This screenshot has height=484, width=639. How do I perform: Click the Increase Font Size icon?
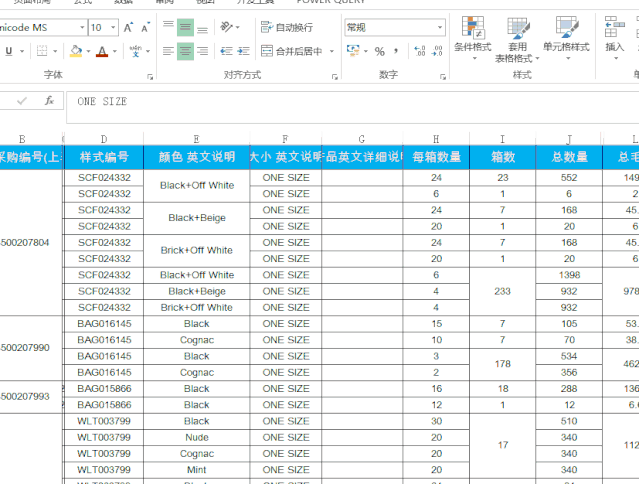coord(128,27)
